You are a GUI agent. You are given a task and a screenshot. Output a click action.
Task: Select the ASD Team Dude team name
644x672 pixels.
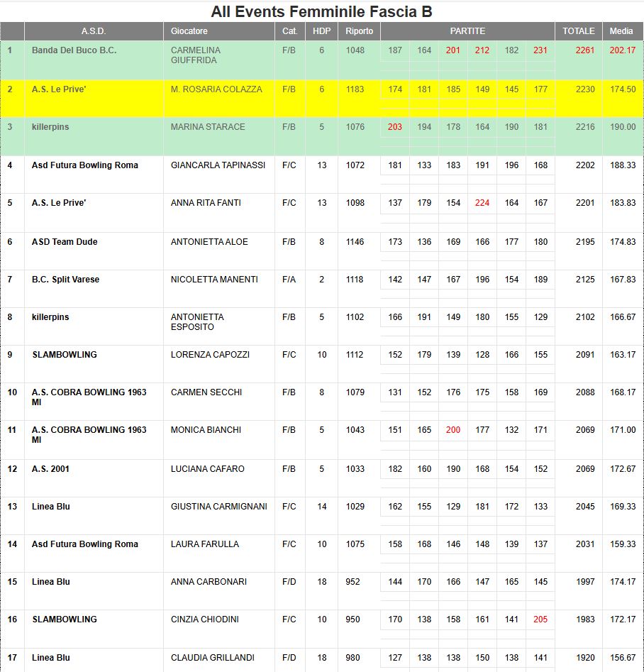[65, 242]
